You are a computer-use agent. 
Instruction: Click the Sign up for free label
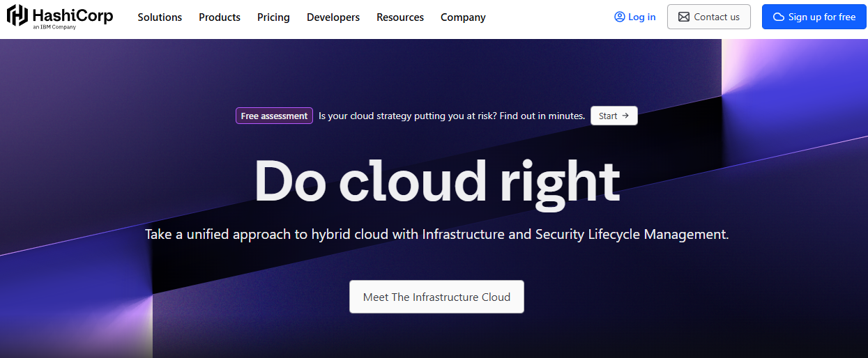(x=821, y=17)
